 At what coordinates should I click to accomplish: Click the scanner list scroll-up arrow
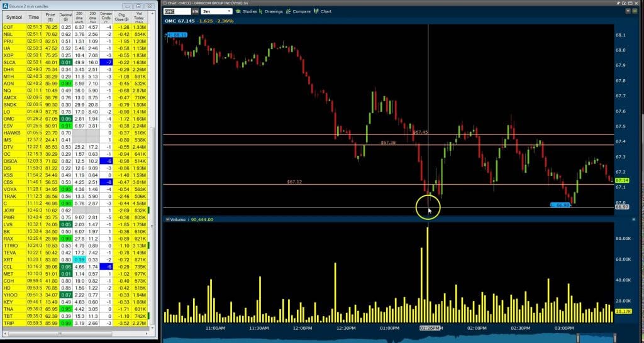click(152, 14)
